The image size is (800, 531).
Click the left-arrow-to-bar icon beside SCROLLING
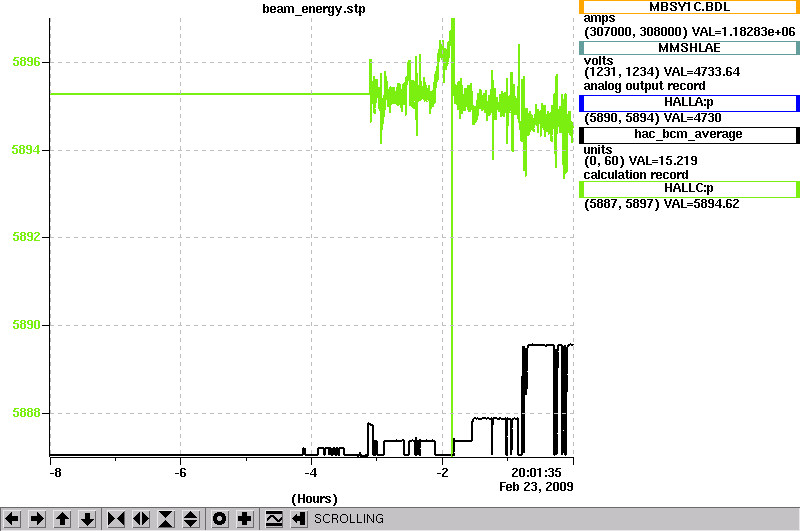click(299, 519)
